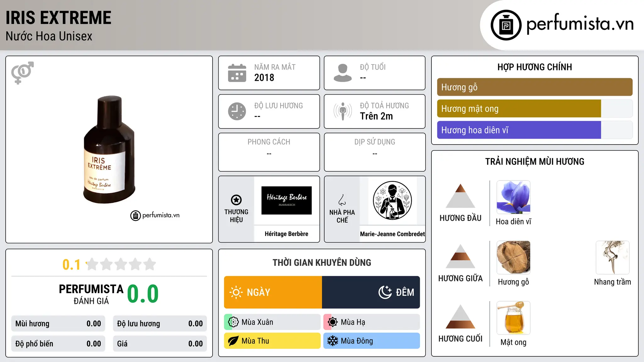Screen dimensions: 644x362
Task: Choose the Mùa Hạ season bar
Action: (372, 322)
